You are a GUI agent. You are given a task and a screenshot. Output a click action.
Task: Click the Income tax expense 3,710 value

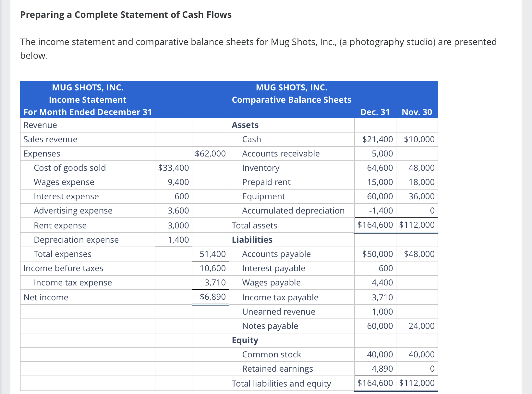(215, 283)
